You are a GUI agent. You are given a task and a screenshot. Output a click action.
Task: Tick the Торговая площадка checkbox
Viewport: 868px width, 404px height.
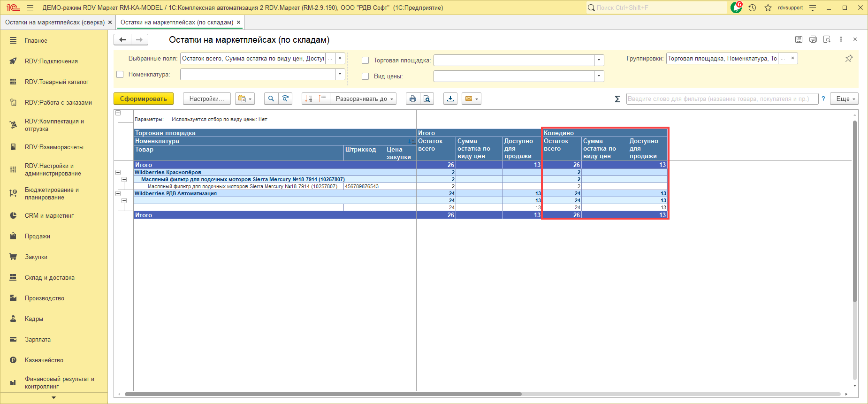pos(365,60)
